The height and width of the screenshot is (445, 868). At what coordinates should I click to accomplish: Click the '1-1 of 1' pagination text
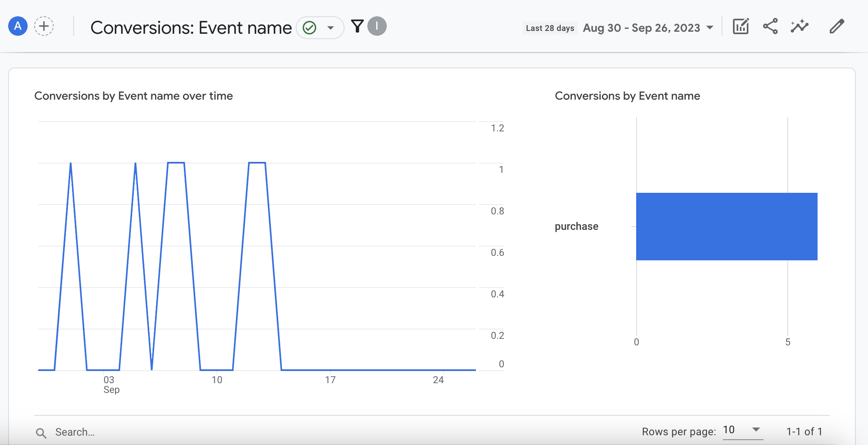(x=804, y=432)
